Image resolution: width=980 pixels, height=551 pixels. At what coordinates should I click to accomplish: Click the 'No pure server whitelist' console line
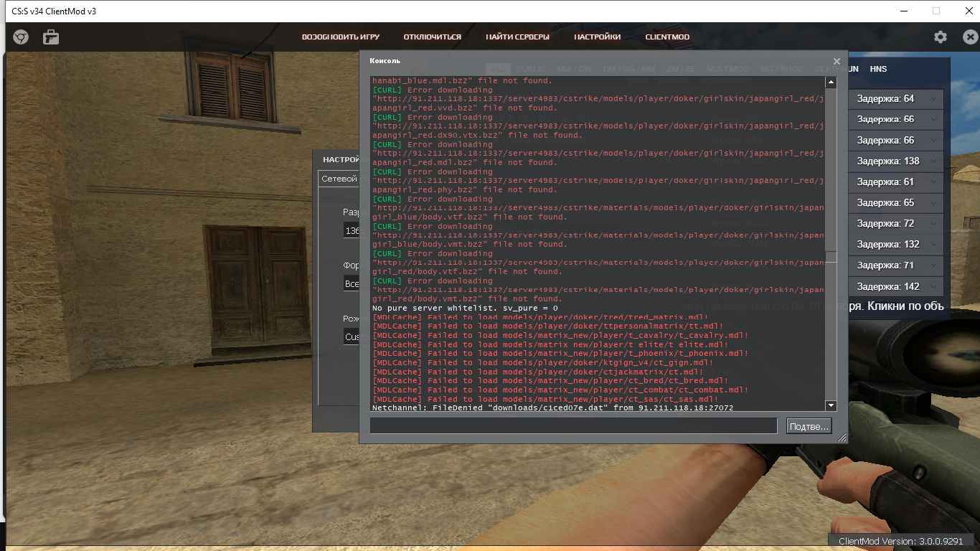point(465,308)
